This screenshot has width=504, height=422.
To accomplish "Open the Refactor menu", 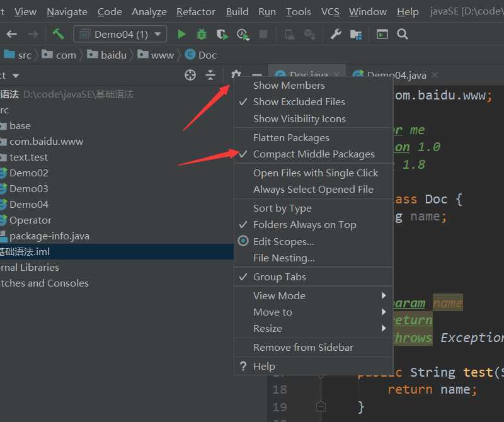I will pos(196,12).
